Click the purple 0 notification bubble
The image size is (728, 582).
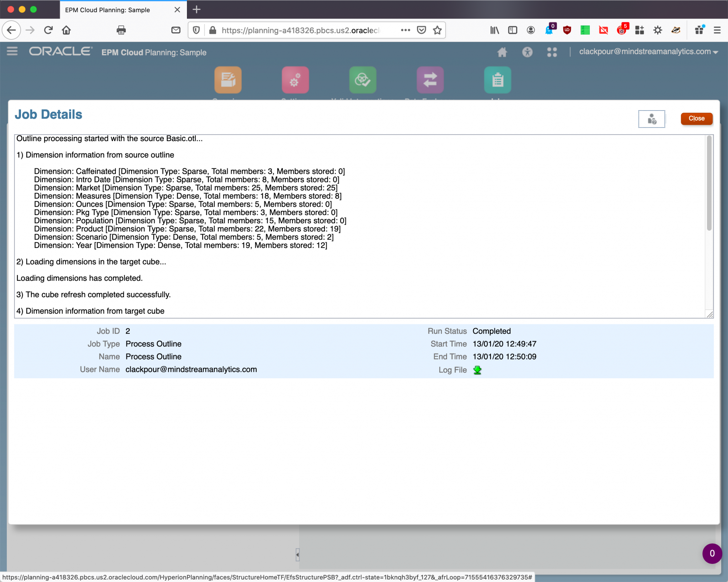[712, 554]
